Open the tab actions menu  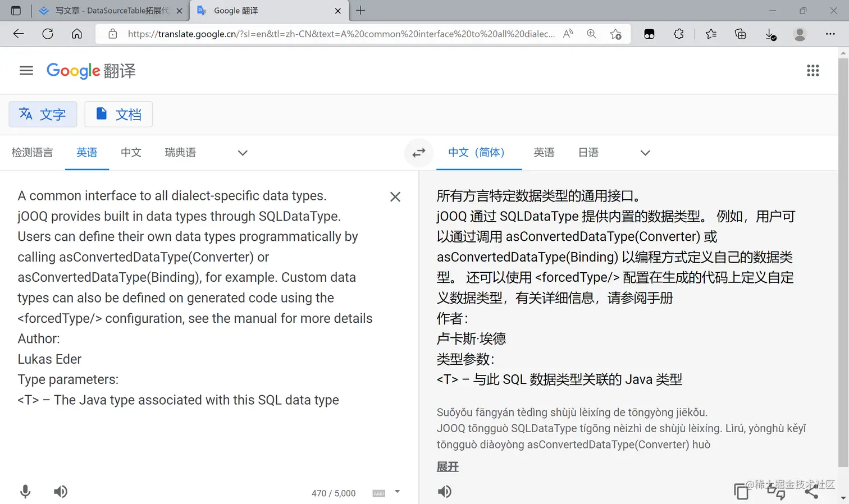pyautogui.click(x=16, y=11)
